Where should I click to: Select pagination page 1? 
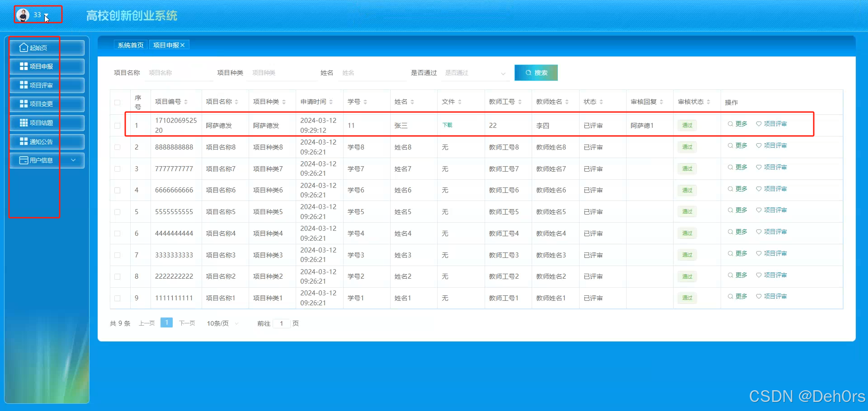pos(166,322)
